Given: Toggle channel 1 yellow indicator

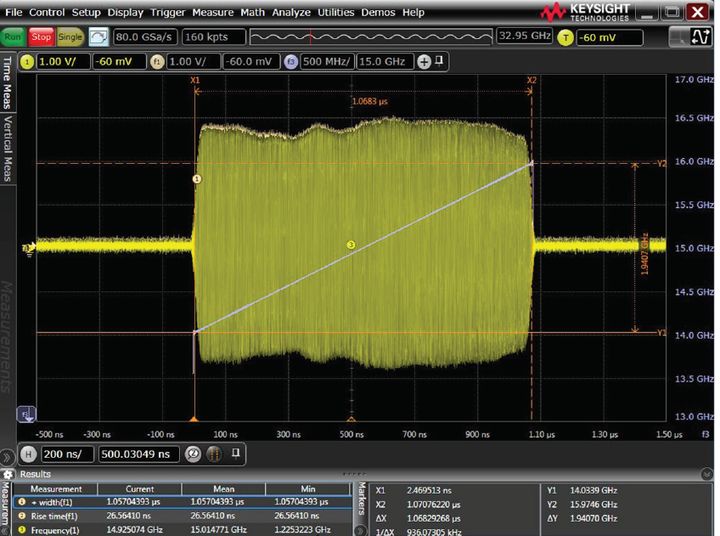Looking at the screenshot, I should click(27, 61).
